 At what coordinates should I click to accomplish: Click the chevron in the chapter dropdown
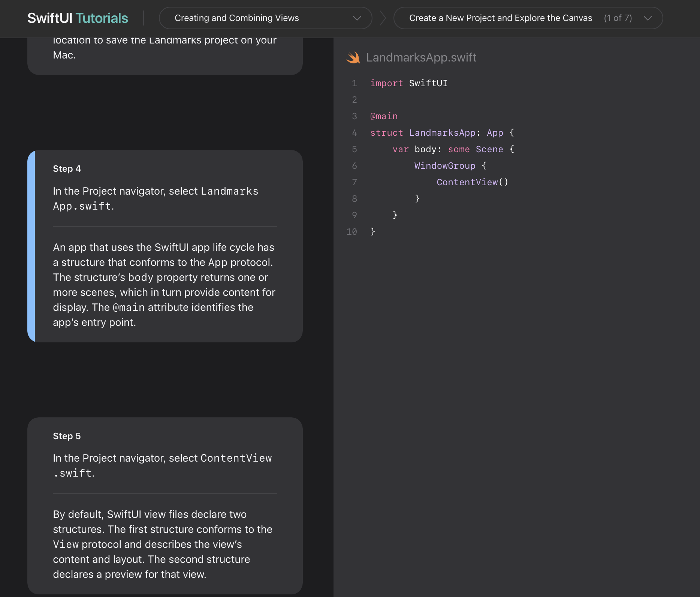(x=357, y=18)
